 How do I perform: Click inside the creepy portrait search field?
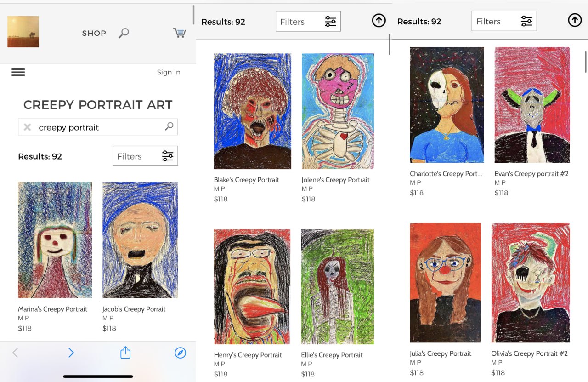point(96,127)
